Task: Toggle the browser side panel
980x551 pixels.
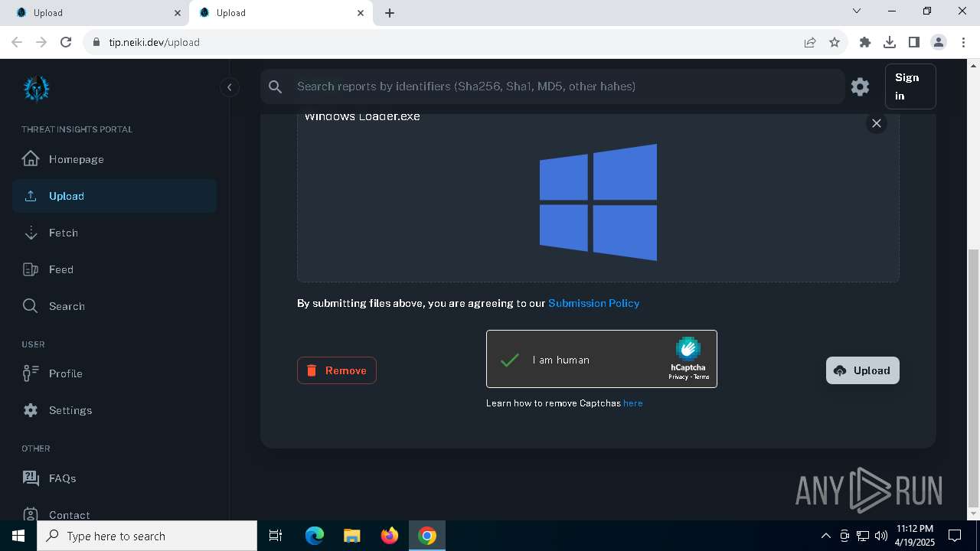Action: coord(914,42)
